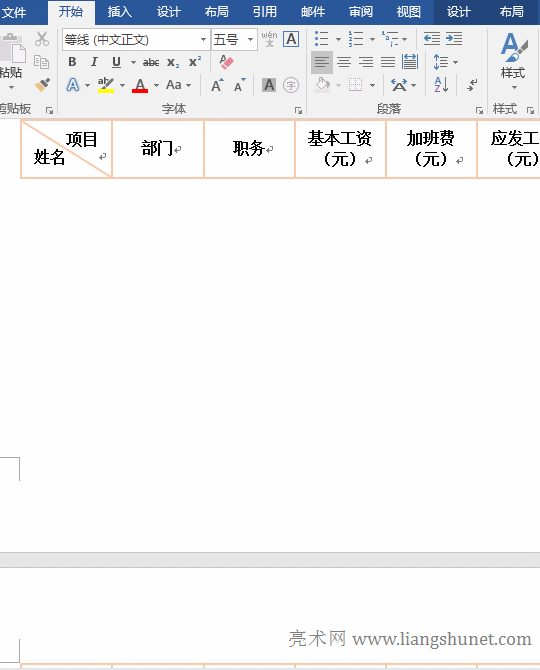
Task: Click the 职务 table header cell
Action: point(249,149)
